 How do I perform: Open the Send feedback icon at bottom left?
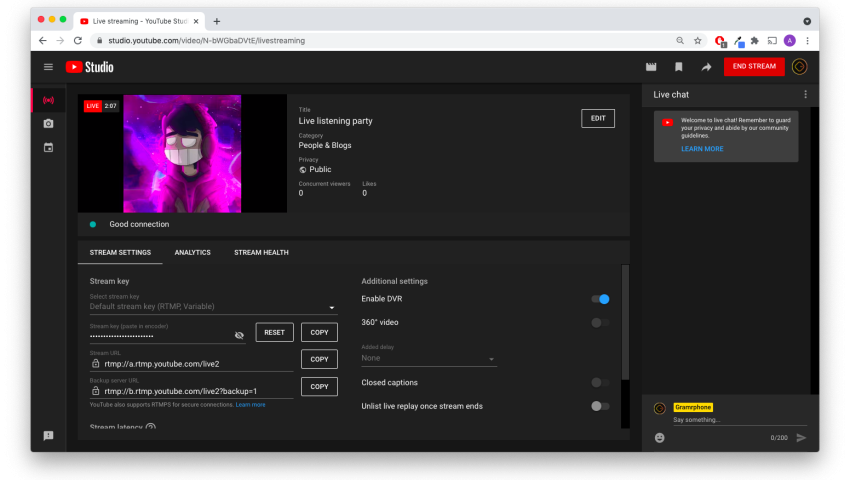tap(48, 436)
